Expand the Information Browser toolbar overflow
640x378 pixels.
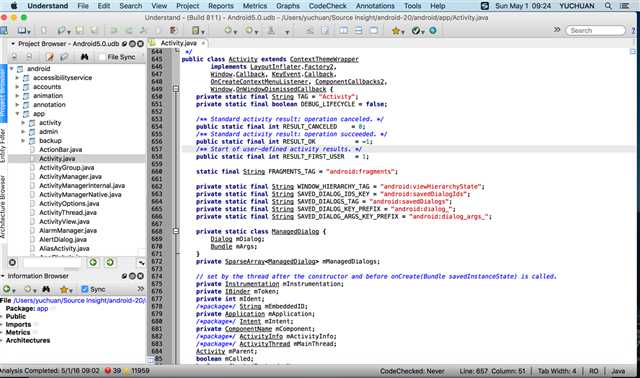coord(140,289)
